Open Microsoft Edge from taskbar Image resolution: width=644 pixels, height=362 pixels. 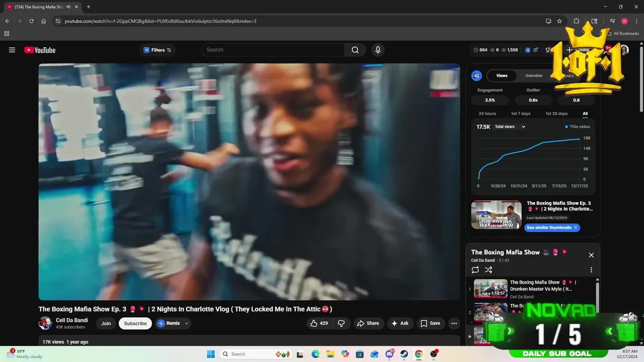pos(315,354)
